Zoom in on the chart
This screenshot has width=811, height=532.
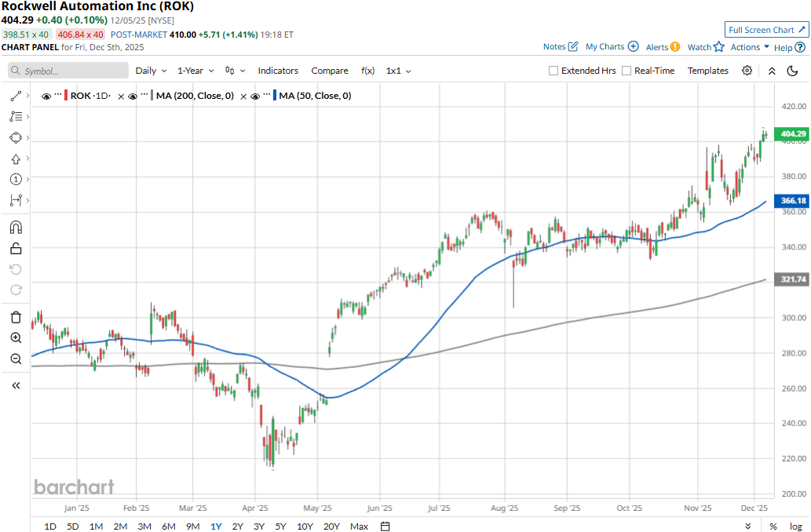point(16,338)
